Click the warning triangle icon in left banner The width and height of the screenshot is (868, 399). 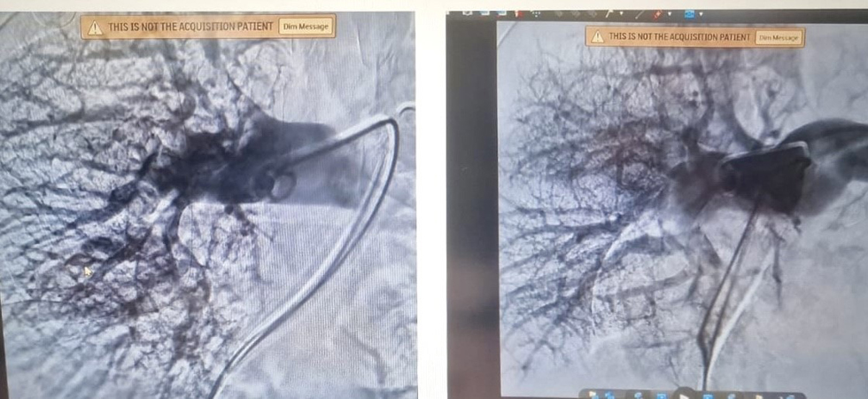[x=96, y=27]
